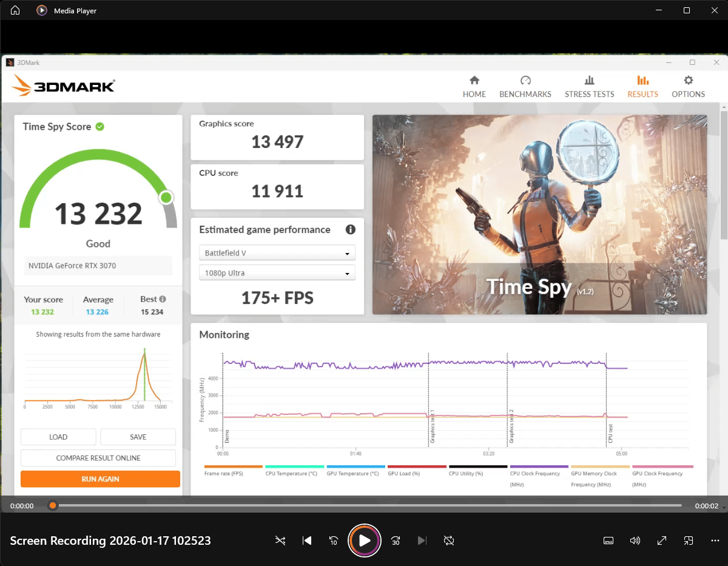Click the SAVE button
The height and width of the screenshot is (566, 728).
[x=138, y=437]
